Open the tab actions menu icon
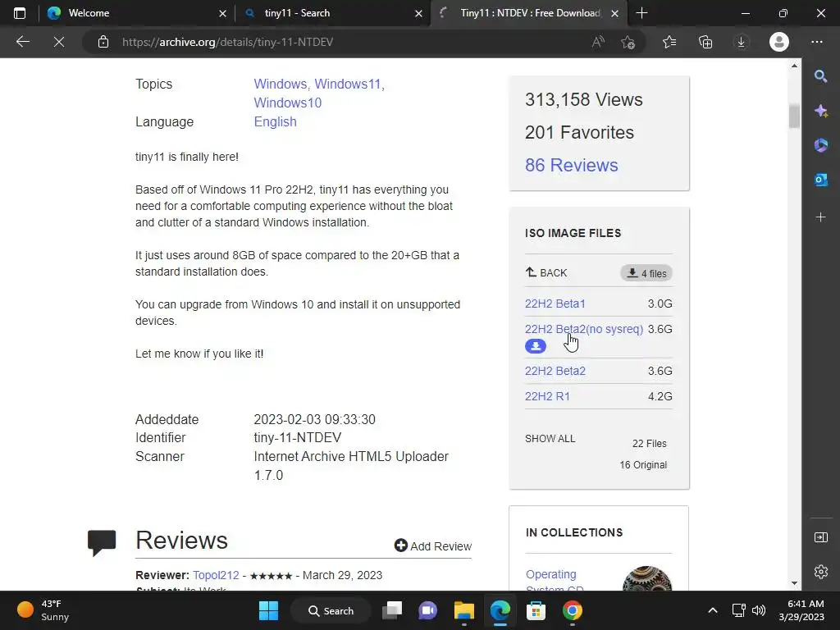840x630 pixels. pos(20,13)
